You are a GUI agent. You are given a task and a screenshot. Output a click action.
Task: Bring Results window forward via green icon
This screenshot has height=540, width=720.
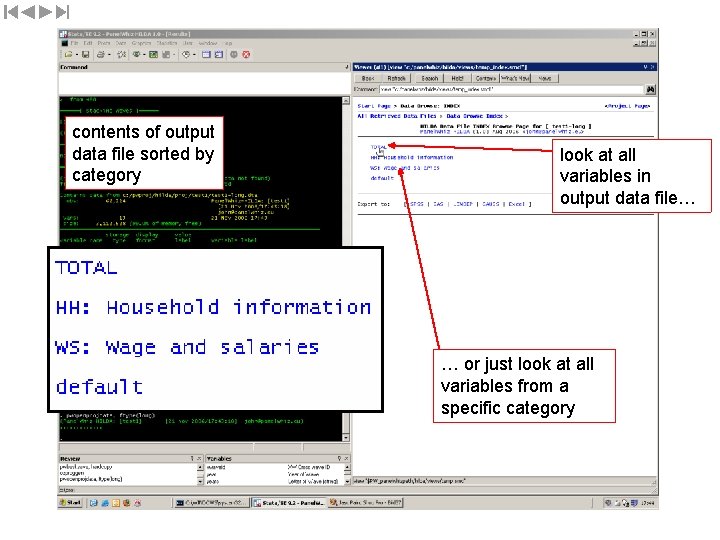click(x=153, y=55)
